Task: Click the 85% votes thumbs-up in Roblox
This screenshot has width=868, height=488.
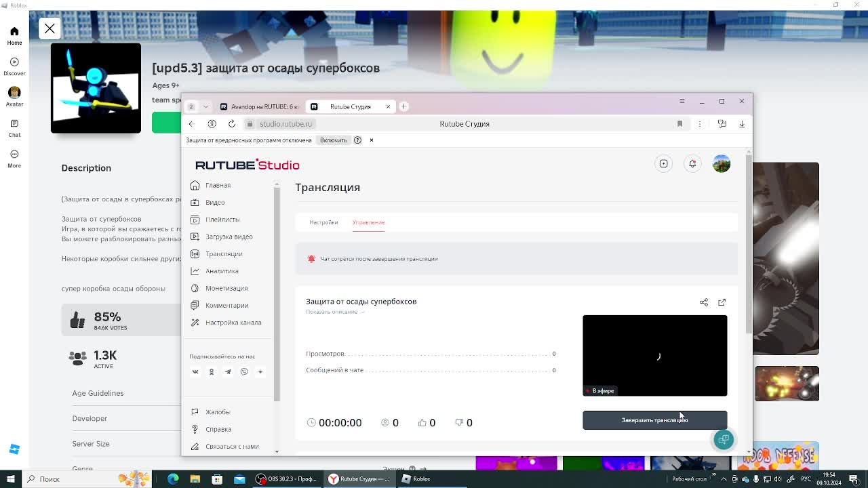Action: [77, 320]
